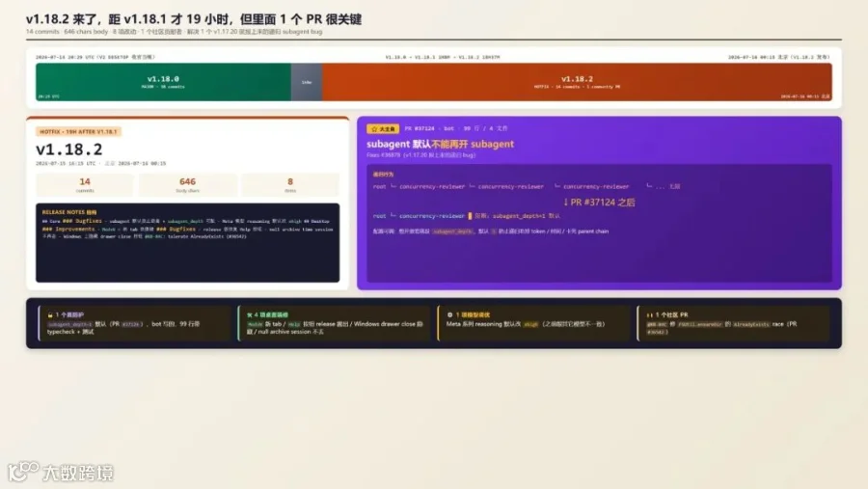
Task: Open the 646 body chars stat box
Action: 188,185
